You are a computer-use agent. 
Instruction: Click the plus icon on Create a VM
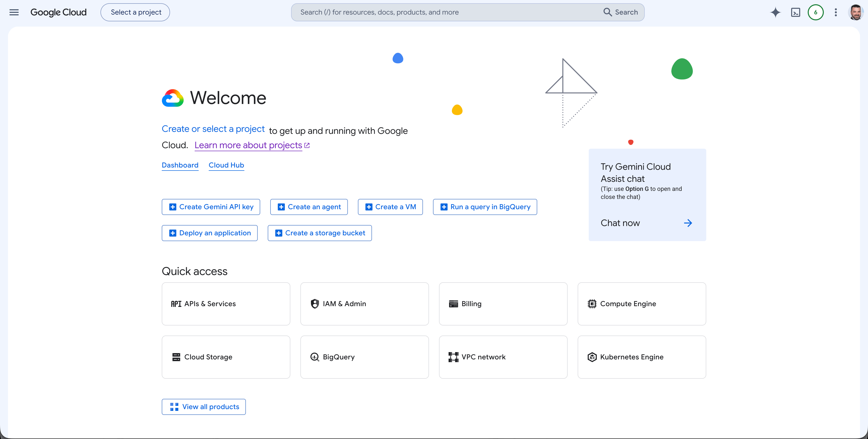click(x=369, y=207)
